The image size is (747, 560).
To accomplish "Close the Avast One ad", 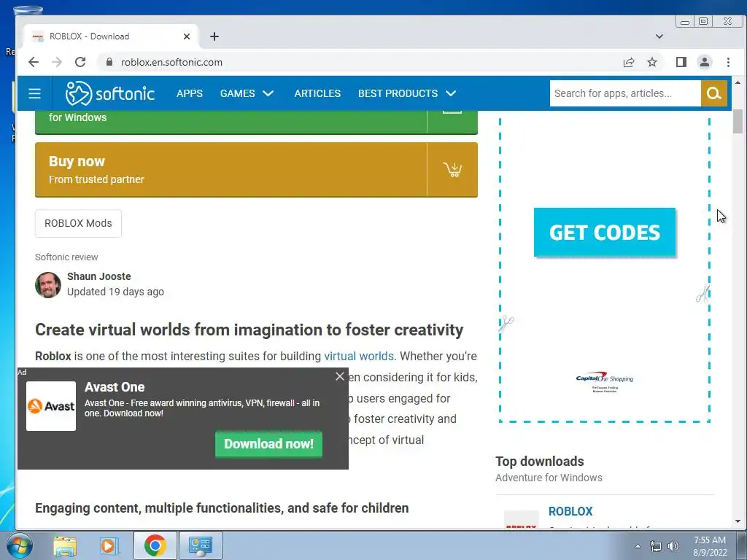I will click(x=340, y=376).
